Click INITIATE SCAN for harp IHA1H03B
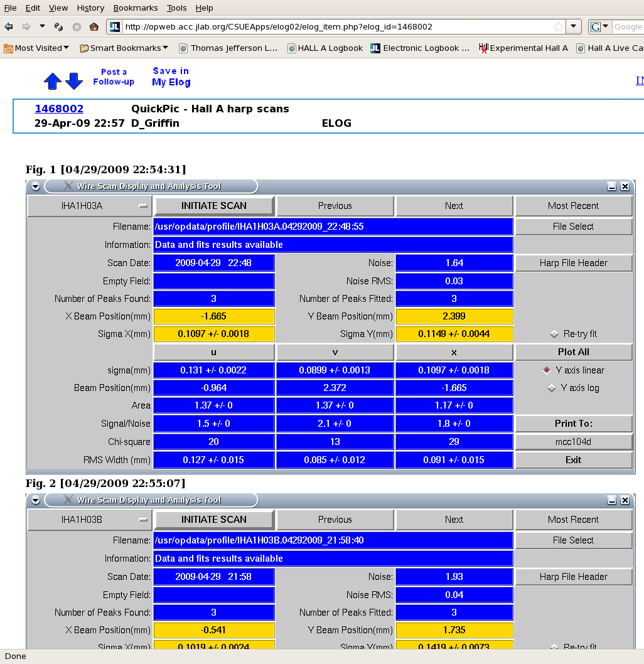The width and height of the screenshot is (644, 664). coord(214,520)
